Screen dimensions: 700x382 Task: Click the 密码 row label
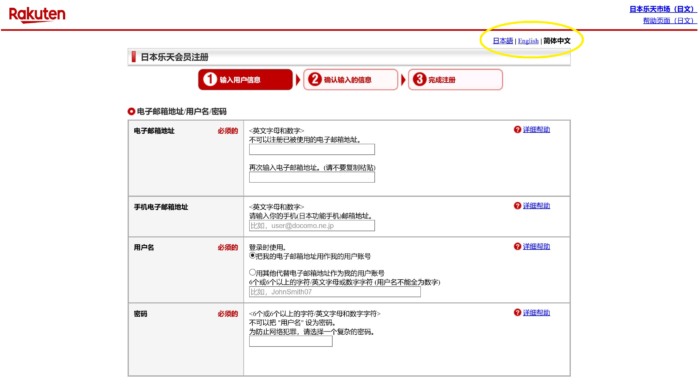click(140, 314)
